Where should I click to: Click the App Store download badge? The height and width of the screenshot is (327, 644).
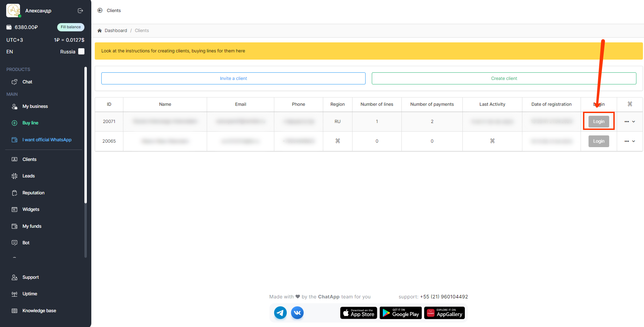(x=358, y=313)
